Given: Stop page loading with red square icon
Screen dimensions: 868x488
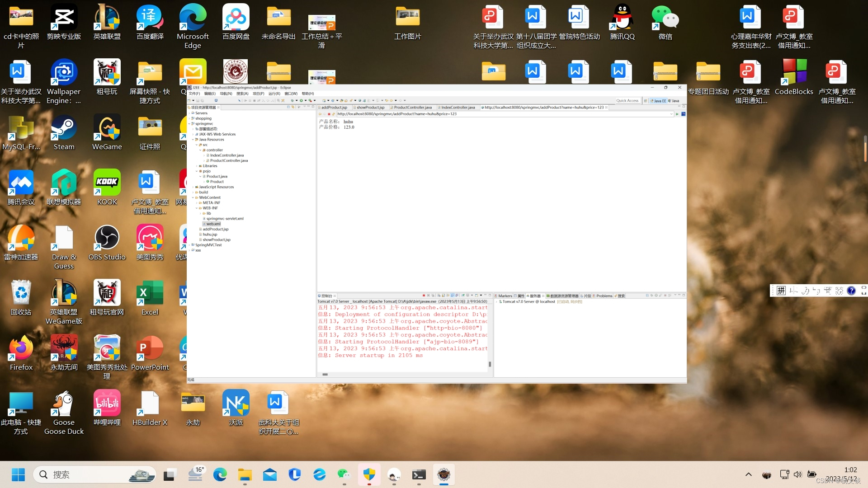Looking at the screenshot, I should click(329, 114).
